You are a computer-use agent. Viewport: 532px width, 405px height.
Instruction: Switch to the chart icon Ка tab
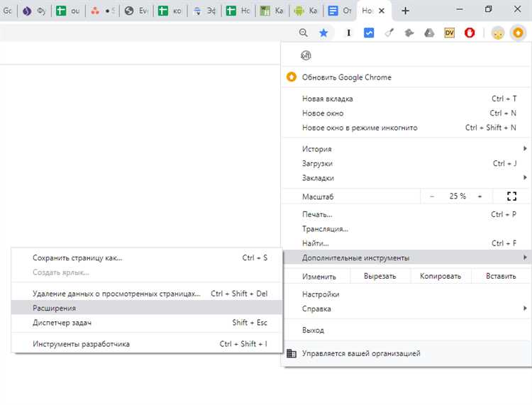pos(272,11)
